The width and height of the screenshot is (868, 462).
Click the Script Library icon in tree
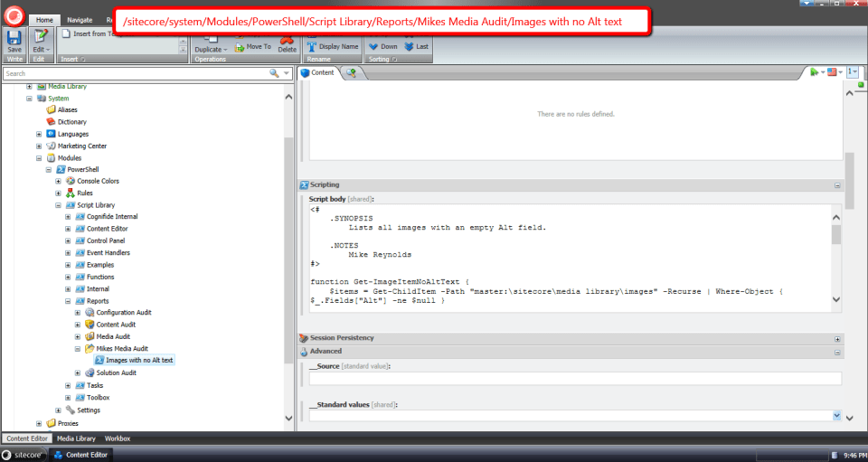click(71, 205)
